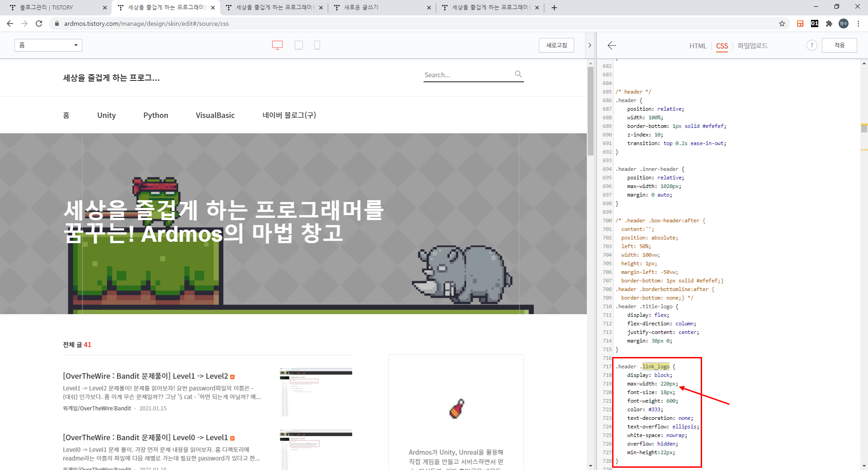Open the browser extensions puzzle icon
The height and width of the screenshot is (470, 868).
[x=829, y=23]
